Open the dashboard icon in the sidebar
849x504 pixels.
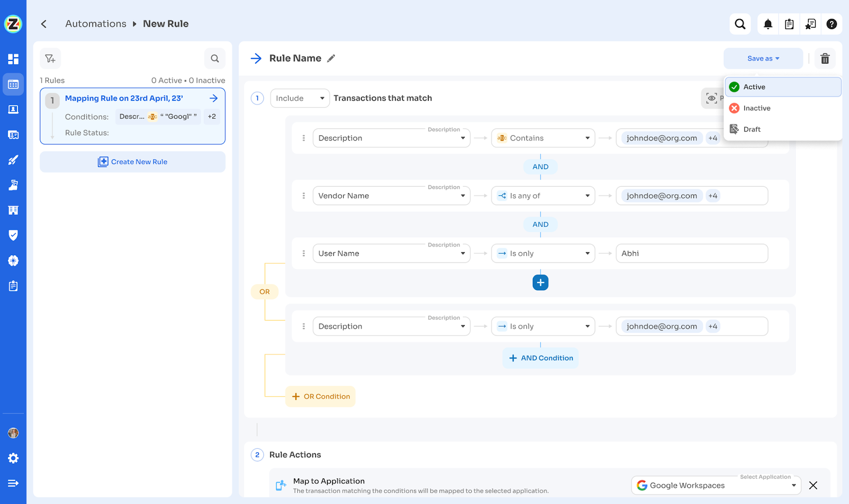(x=13, y=59)
